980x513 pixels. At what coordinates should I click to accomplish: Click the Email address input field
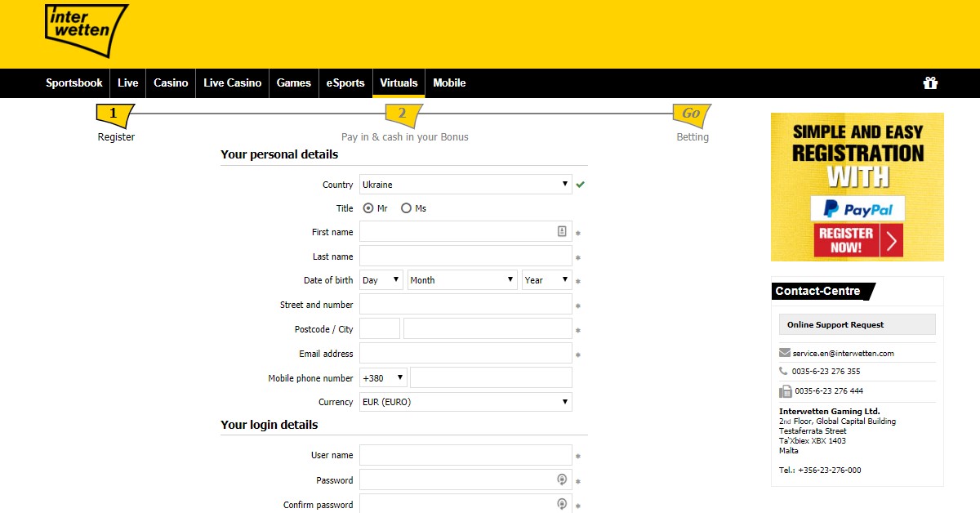point(465,354)
